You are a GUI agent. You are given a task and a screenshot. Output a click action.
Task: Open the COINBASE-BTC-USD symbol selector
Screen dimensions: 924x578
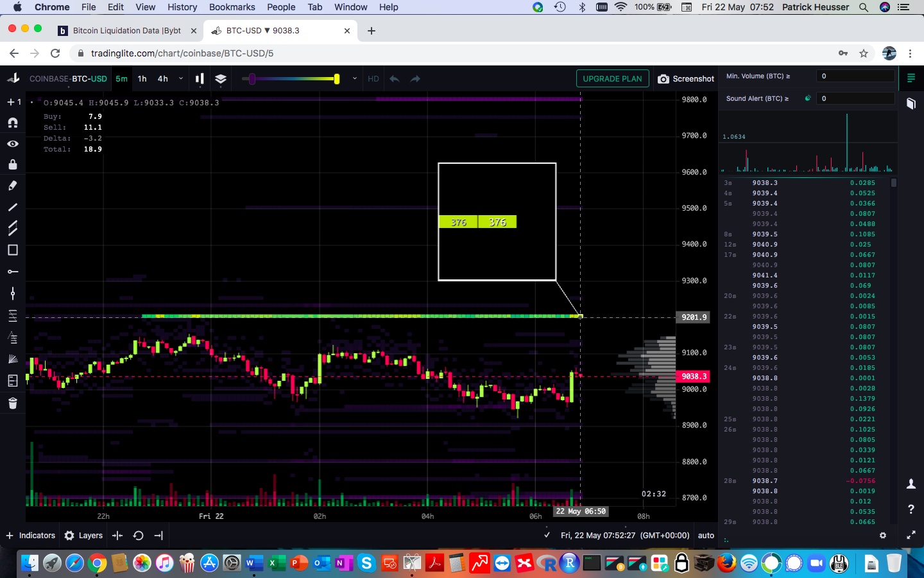pos(68,79)
